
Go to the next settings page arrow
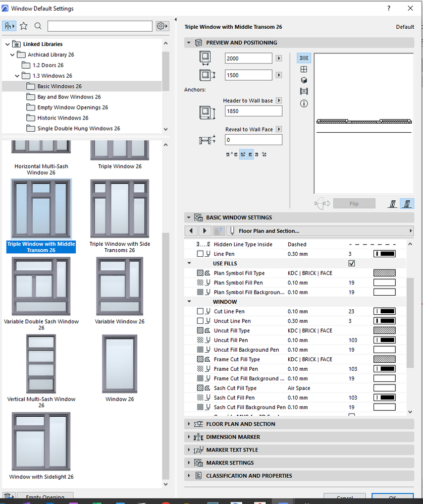pos(204,231)
